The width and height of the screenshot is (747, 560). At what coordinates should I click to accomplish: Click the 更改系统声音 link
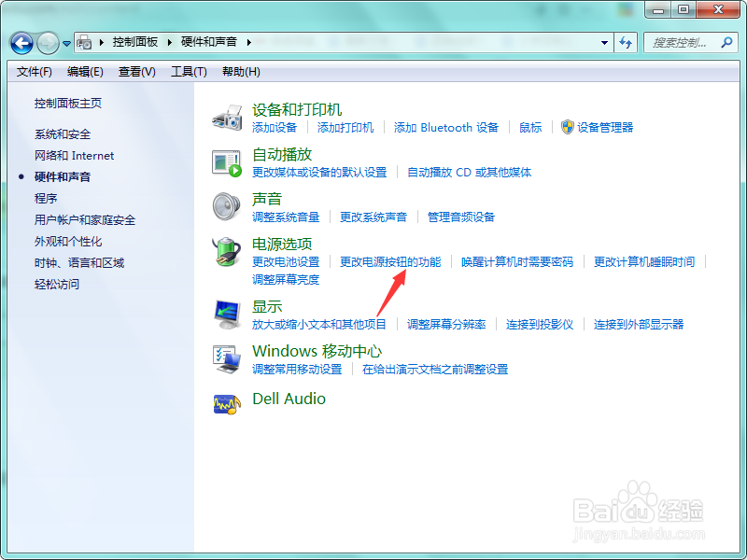tap(373, 217)
